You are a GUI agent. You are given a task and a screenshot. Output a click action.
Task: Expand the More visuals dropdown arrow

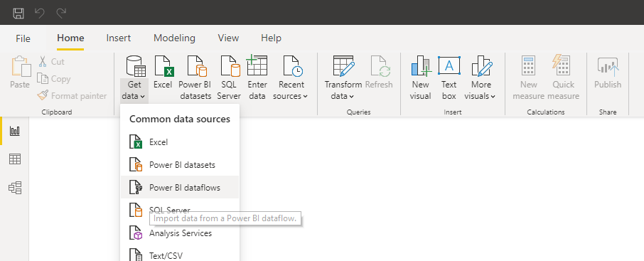pyautogui.click(x=493, y=97)
